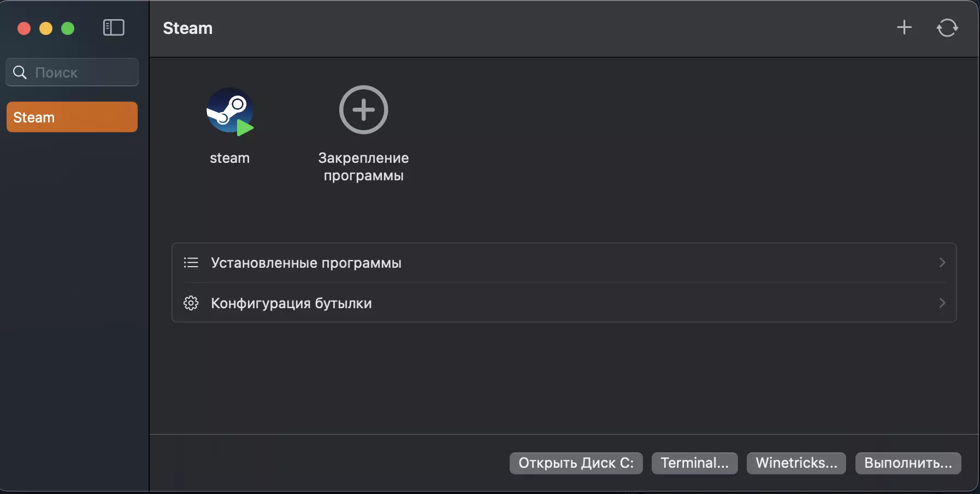Click the Выполнить... button
The width and height of the screenshot is (980, 494).
tap(908, 463)
